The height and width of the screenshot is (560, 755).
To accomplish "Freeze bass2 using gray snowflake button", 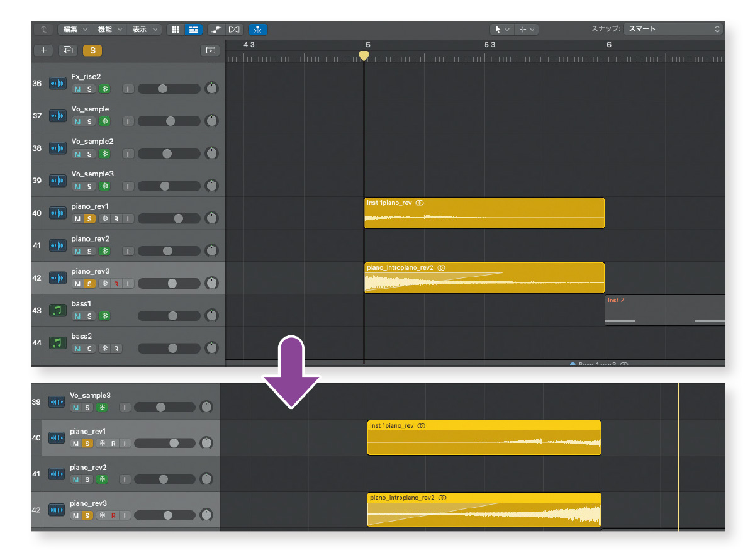I will point(105,349).
